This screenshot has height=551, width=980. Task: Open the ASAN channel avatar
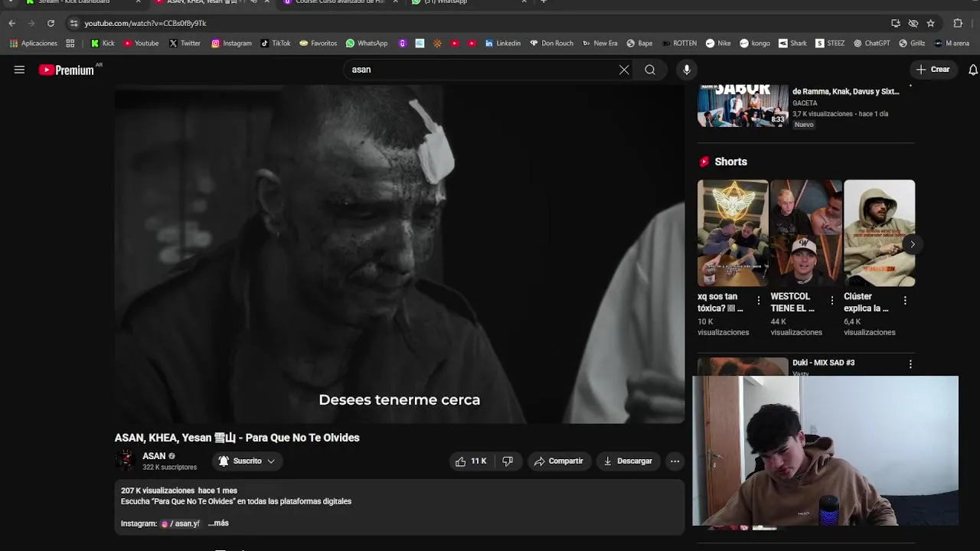(x=126, y=460)
